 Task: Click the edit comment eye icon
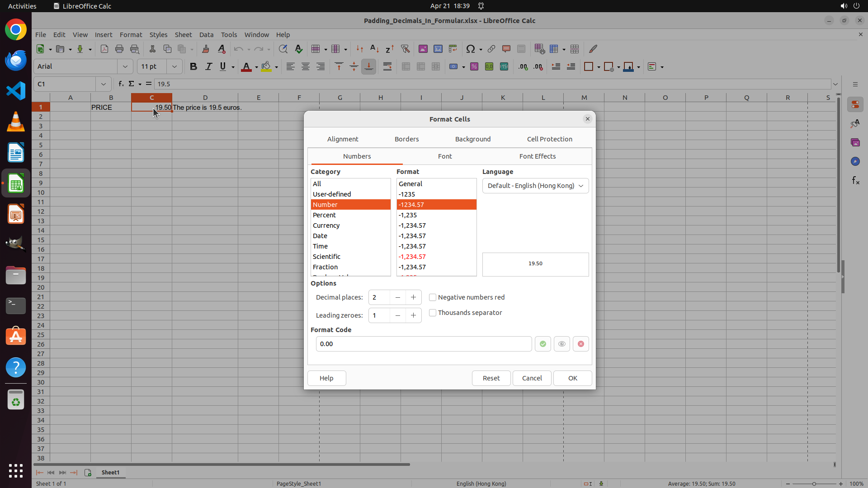click(x=561, y=344)
